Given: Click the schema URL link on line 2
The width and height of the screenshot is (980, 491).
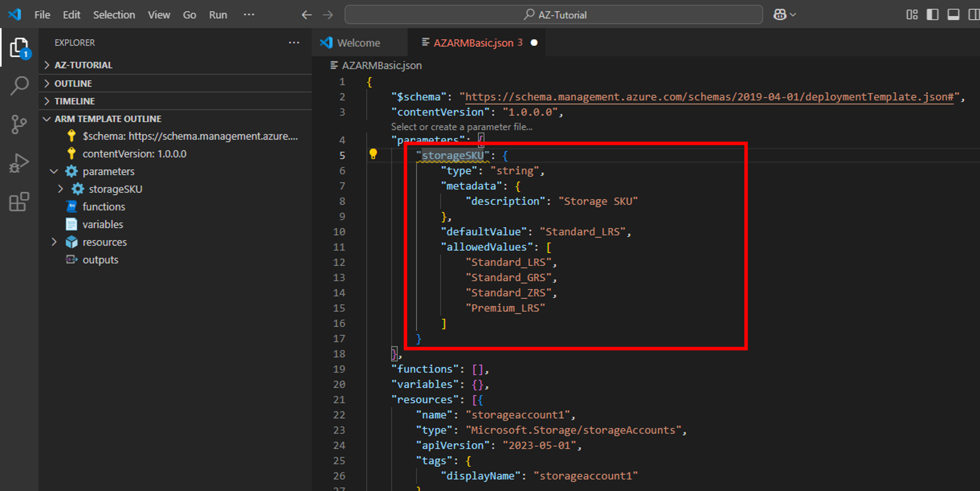Looking at the screenshot, I should click(709, 97).
